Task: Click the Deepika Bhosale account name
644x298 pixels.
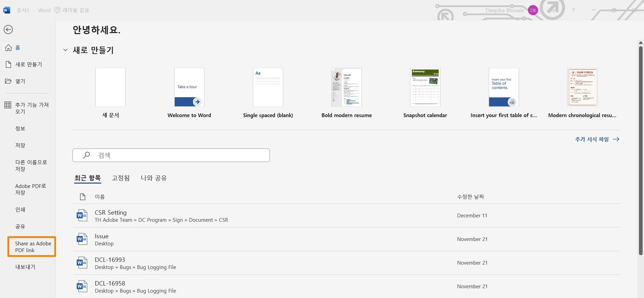Action: [x=505, y=10]
